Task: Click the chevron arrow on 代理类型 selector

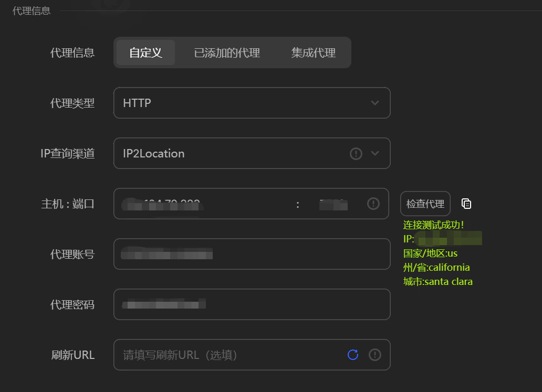Action: pos(375,103)
